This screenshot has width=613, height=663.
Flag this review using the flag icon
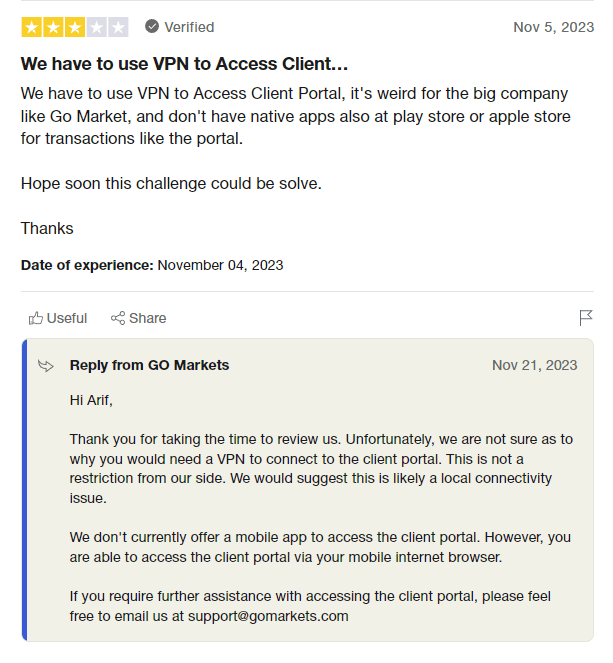pos(586,318)
